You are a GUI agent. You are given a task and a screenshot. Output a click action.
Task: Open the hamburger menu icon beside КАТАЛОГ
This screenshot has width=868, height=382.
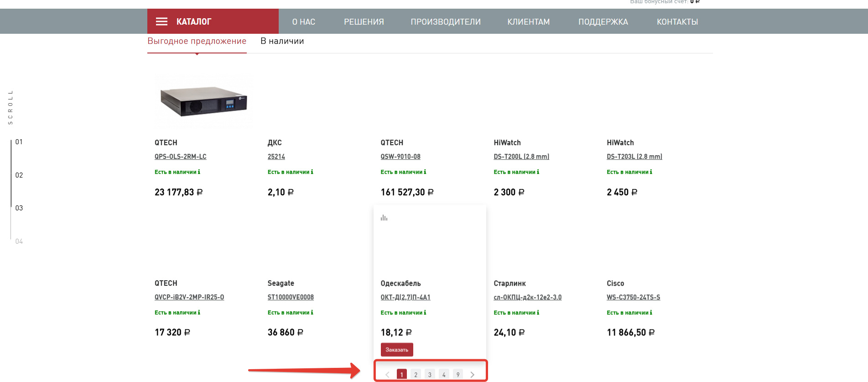point(161,21)
